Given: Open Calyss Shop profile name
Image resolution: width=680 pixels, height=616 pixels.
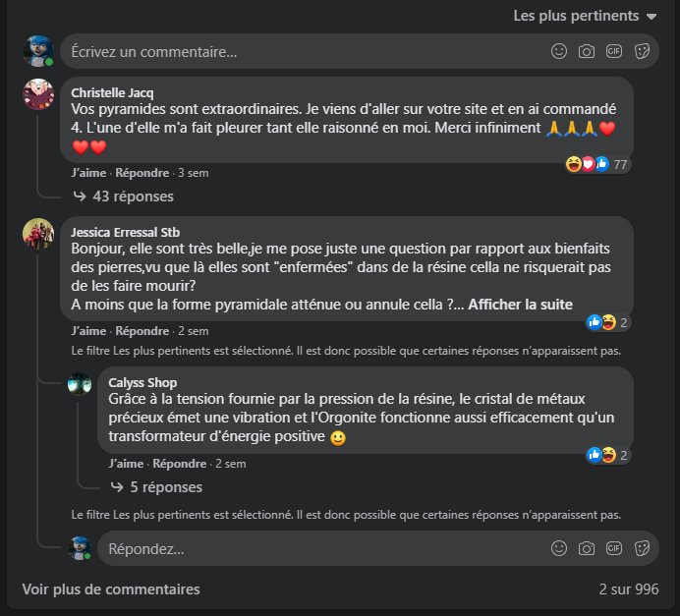Looking at the screenshot, I should tap(142, 383).
